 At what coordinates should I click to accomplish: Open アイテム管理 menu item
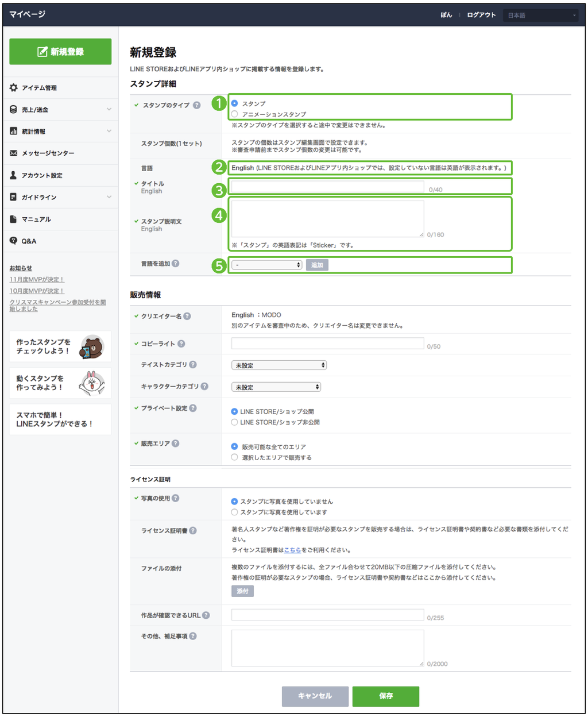point(60,88)
